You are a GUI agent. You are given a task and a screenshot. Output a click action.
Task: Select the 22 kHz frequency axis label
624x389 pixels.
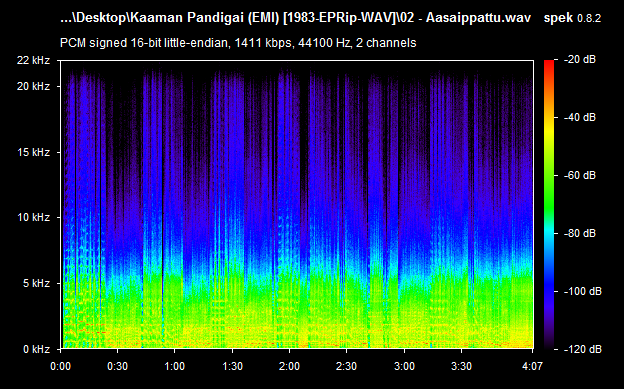[x=33, y=61]
